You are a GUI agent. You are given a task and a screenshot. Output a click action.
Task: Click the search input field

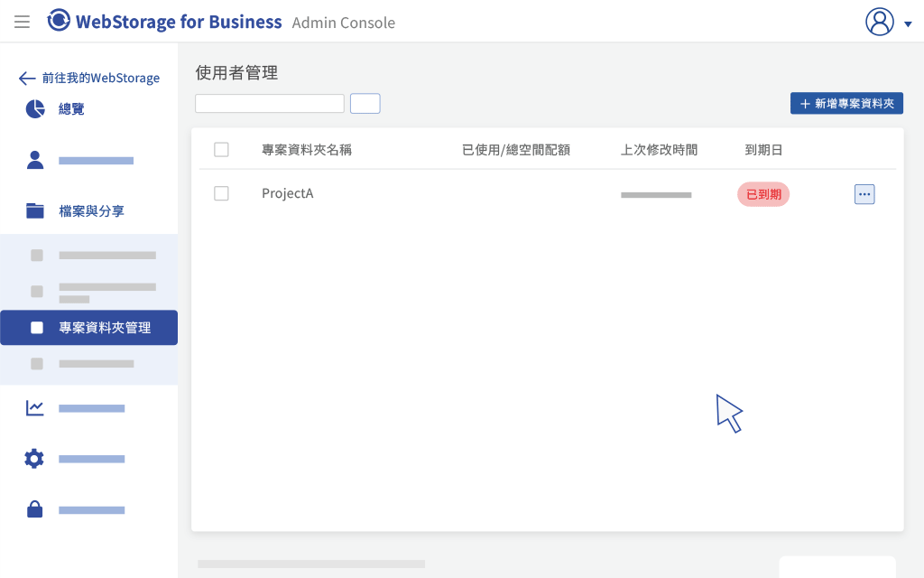tap(270, 103)
